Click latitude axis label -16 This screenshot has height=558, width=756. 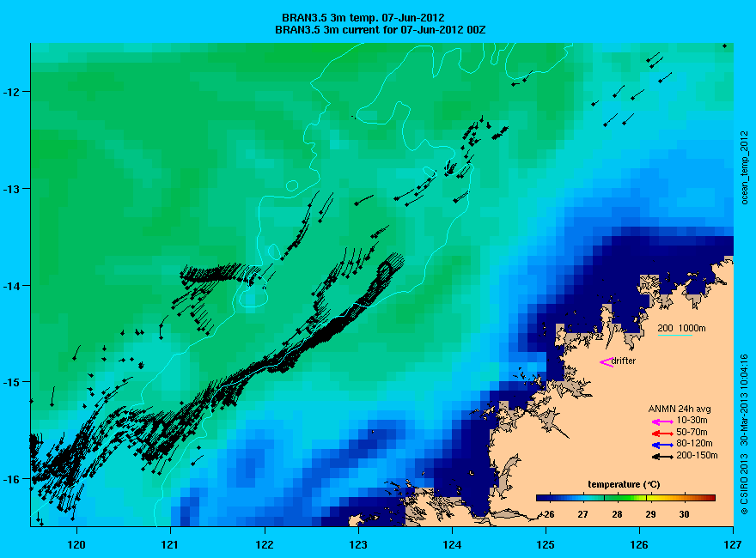pyautogui.click(x=10, y=480)
